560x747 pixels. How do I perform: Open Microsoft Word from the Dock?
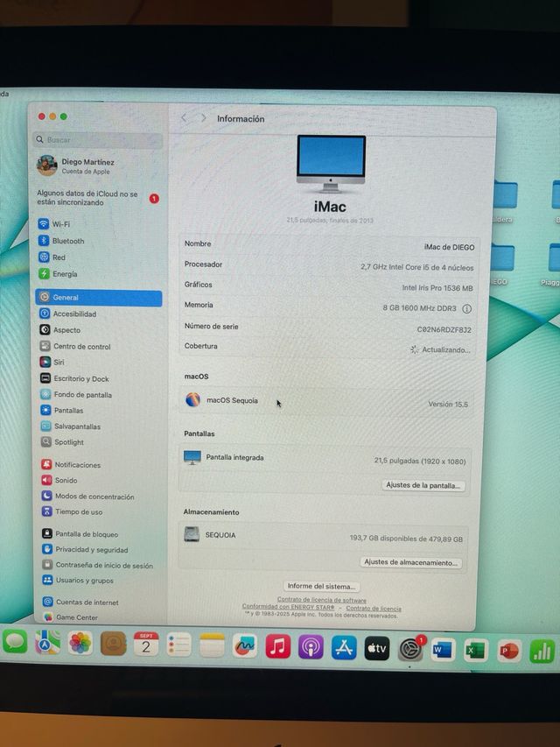tap(443, 650)
